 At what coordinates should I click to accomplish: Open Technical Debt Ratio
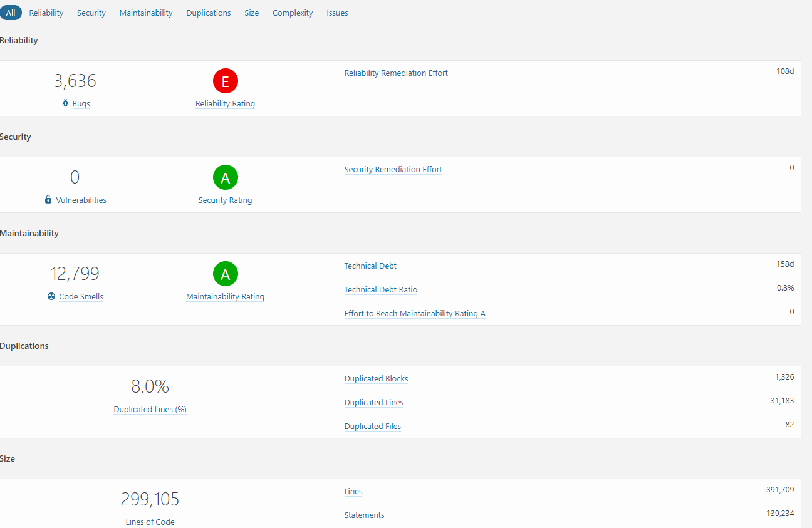(380, 289)
